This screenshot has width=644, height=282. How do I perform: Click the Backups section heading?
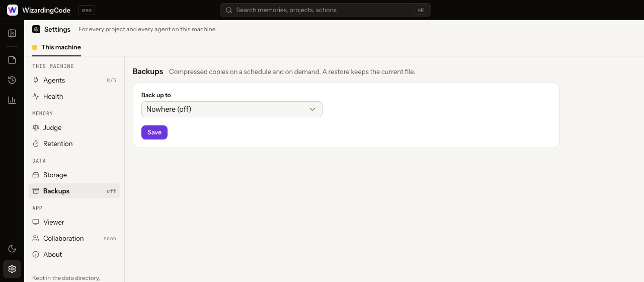pos(148,72)
